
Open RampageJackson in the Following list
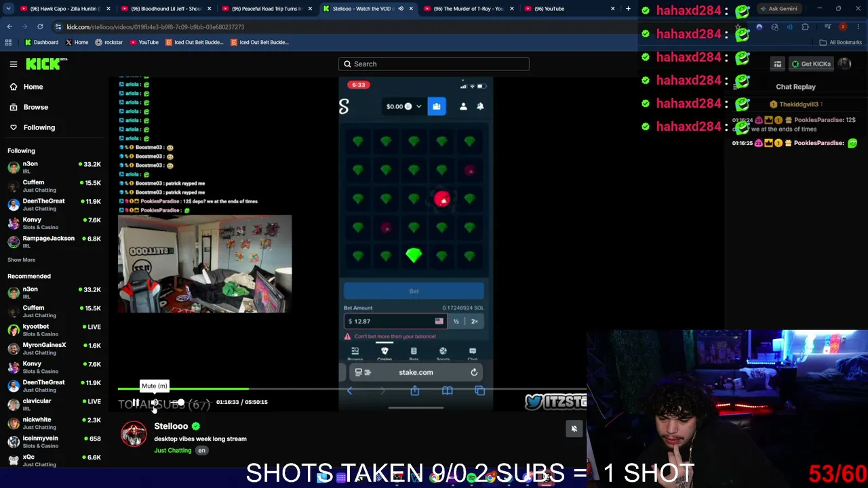pyautogui.click(x=54, y=241)
